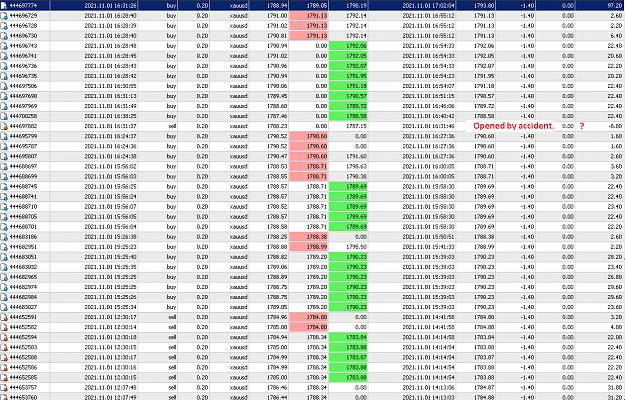
Task: Click the 'Opened by accident.' red annotation
Action: [513, 126]
